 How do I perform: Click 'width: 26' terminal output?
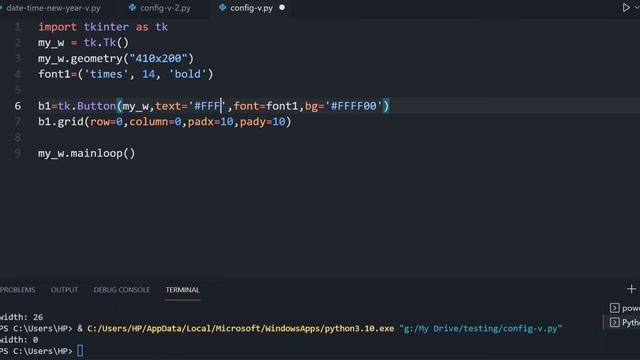pos(21,317)
